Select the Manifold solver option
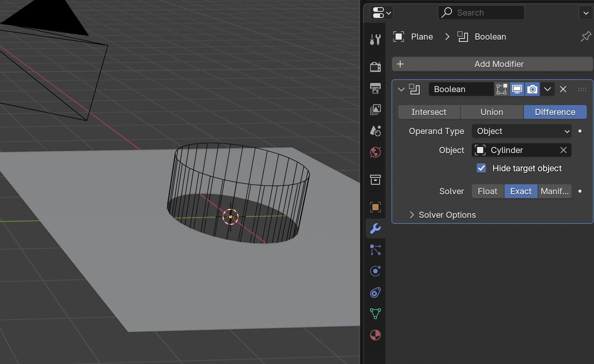Image resolution: width=594 pixels, height=364 pixels. point(555,191)
